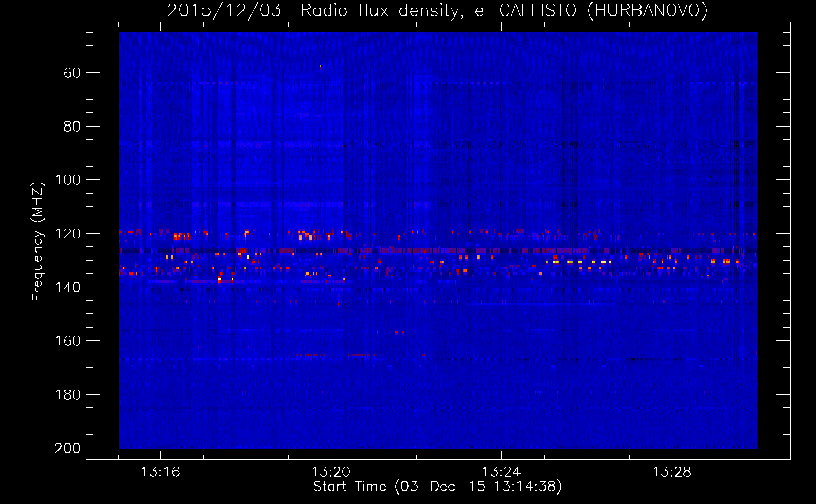Screen dimensions: 816x504
Task: Click the 160 MHz frequency tick label
Action: (68, 341)
